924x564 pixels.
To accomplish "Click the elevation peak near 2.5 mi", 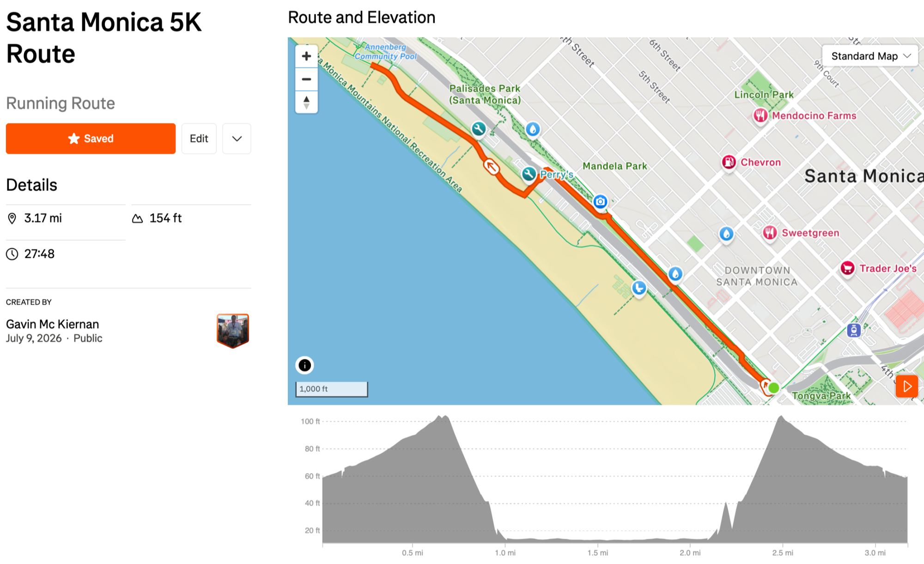I will point(781,417).
